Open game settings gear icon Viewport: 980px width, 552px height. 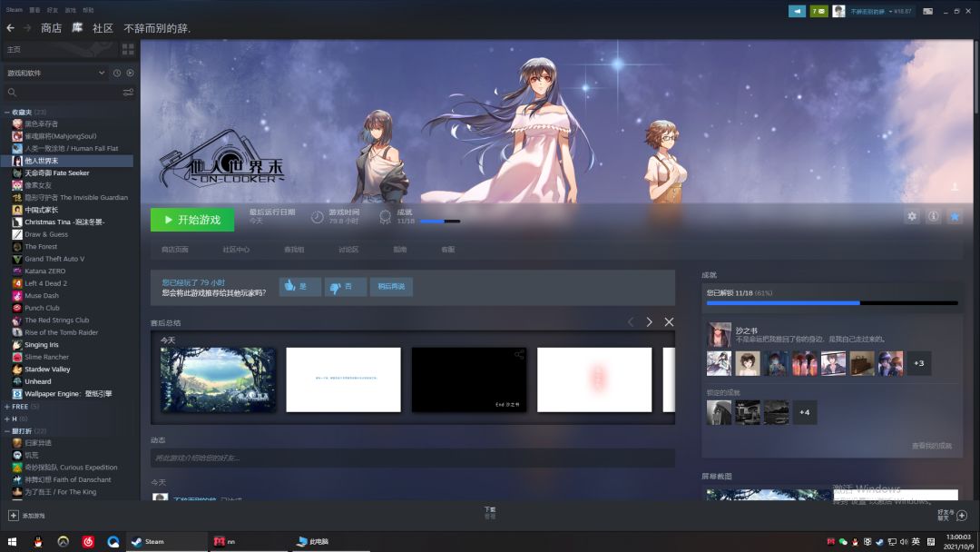pyautogui.click(x=912, y=216)
